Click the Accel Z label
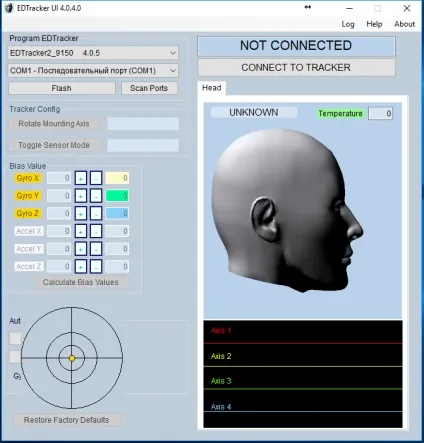Image resolution: width=424 pixels, height=443 pixels. pos(29,267)
